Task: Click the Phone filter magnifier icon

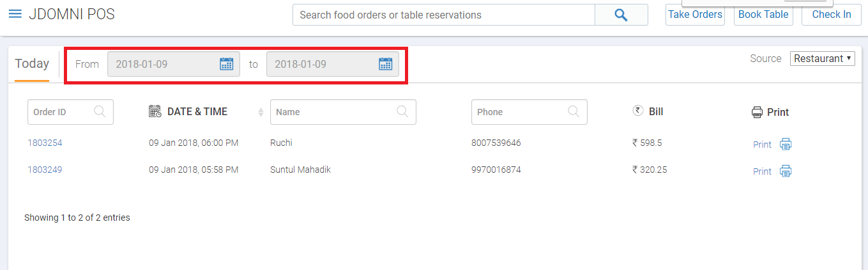Action: 574,111
